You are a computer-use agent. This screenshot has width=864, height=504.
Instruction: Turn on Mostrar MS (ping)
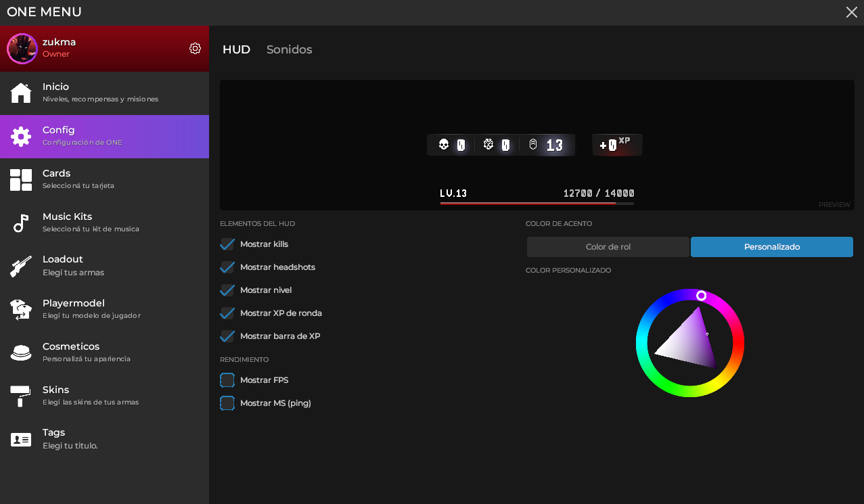227,403
